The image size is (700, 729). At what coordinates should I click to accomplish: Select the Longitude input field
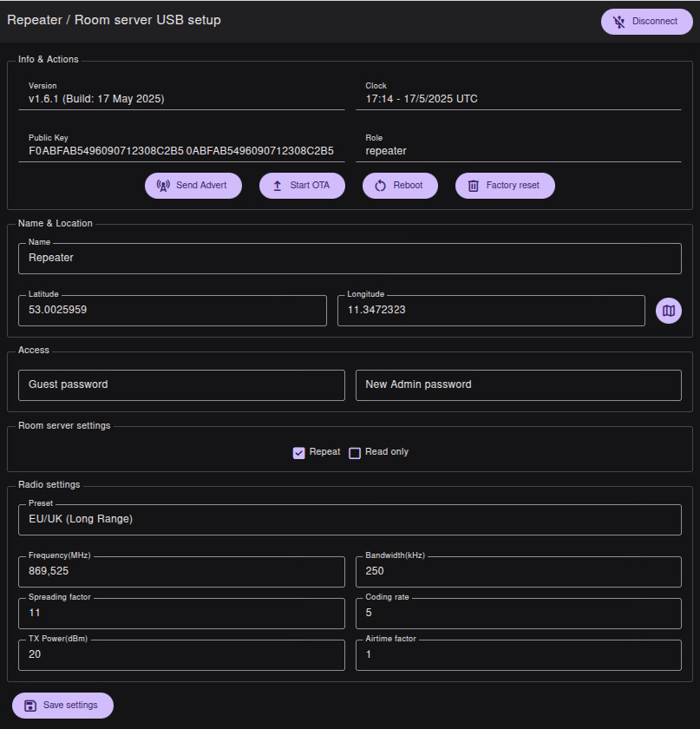[490, 310]
